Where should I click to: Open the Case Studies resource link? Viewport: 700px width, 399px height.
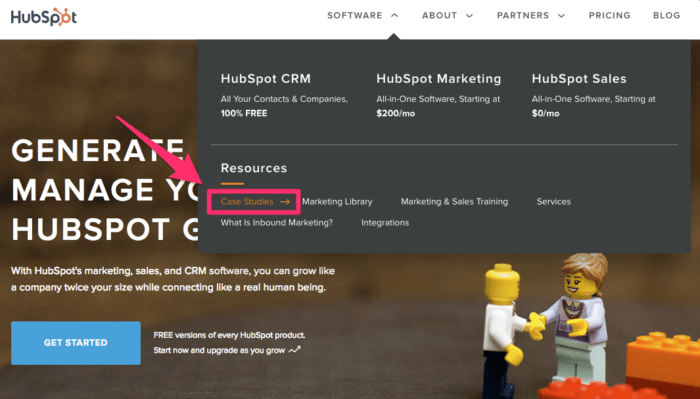[x=247, y=202]
